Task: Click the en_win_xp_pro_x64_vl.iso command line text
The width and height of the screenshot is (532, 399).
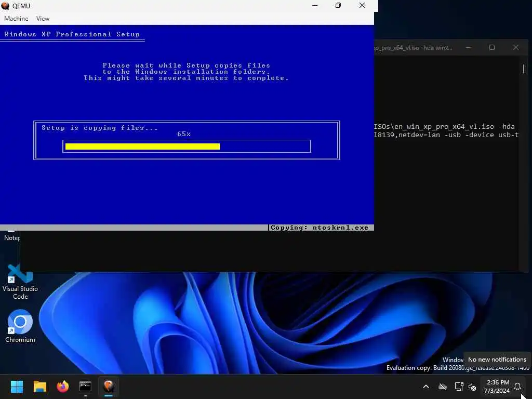Action: (x=444, y=127)
